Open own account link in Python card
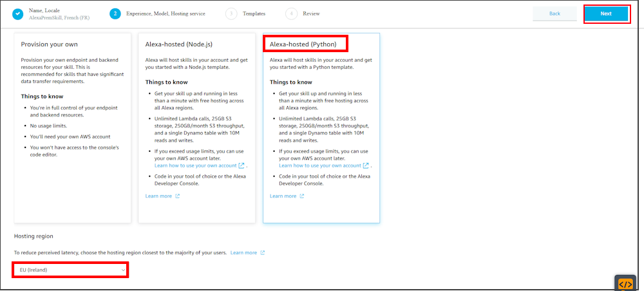This screenshot has width=644, height=291. coord(321,165)
